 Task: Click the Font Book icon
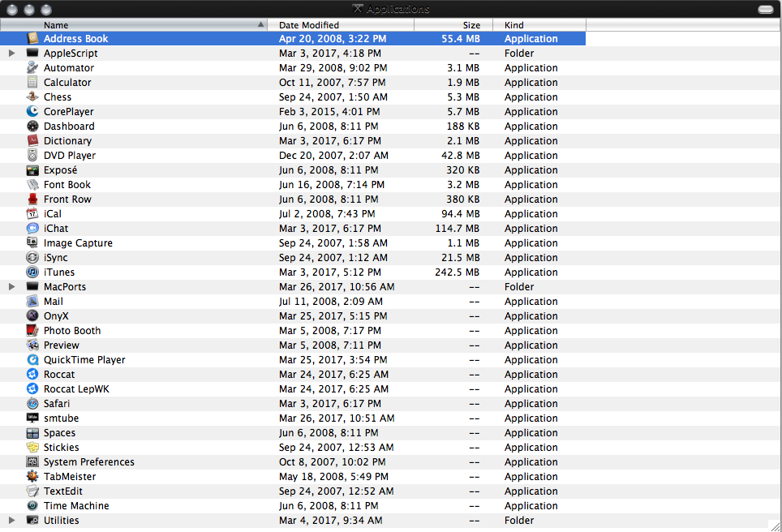point(32,184)
